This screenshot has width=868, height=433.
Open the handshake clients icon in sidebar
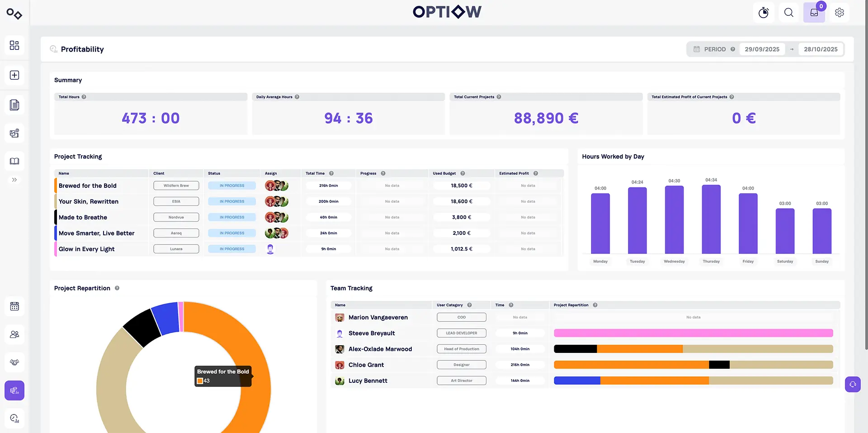(x=14, y=362)
